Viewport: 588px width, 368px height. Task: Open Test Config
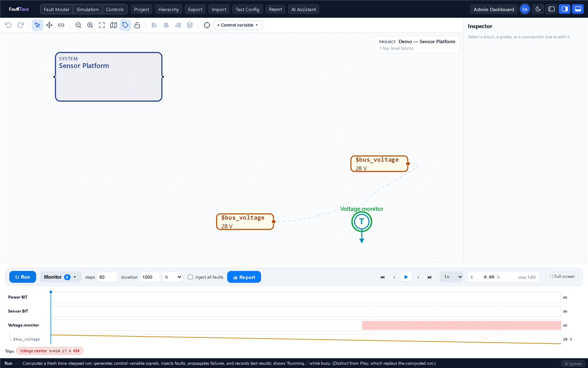point(247,9)
